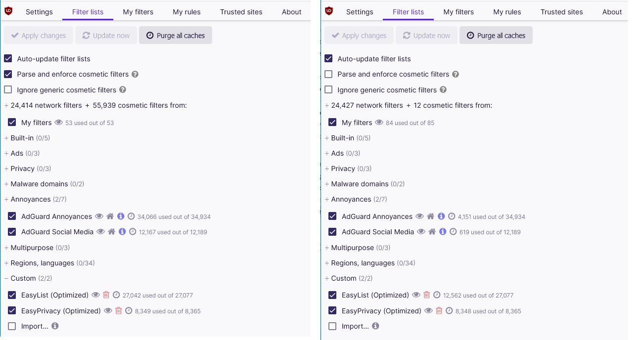
Task: Expand the Custom group showing a plus sign
Action: pyautogui.click(x=327, y=278)
